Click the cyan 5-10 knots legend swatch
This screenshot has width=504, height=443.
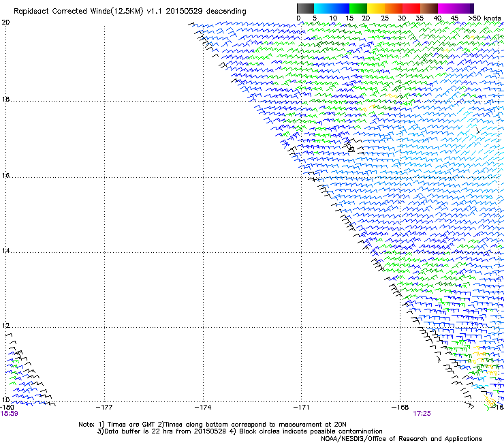click(322, 8)
